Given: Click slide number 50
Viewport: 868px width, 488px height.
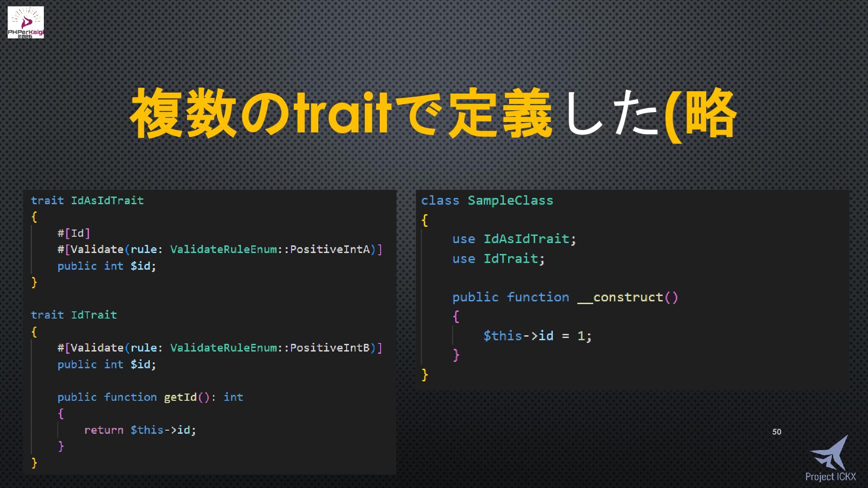Looking at the screenshot, I should (777, 432).
